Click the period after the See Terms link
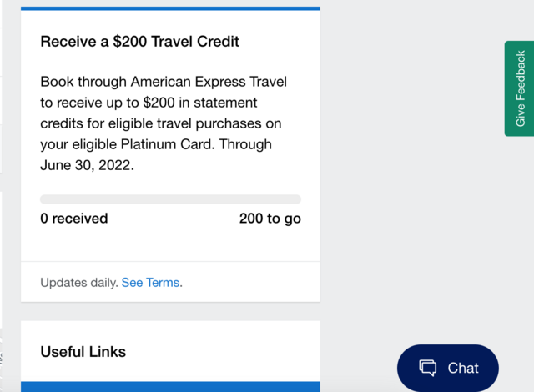This screenshot has height=392, width=534. click(181, 283)
